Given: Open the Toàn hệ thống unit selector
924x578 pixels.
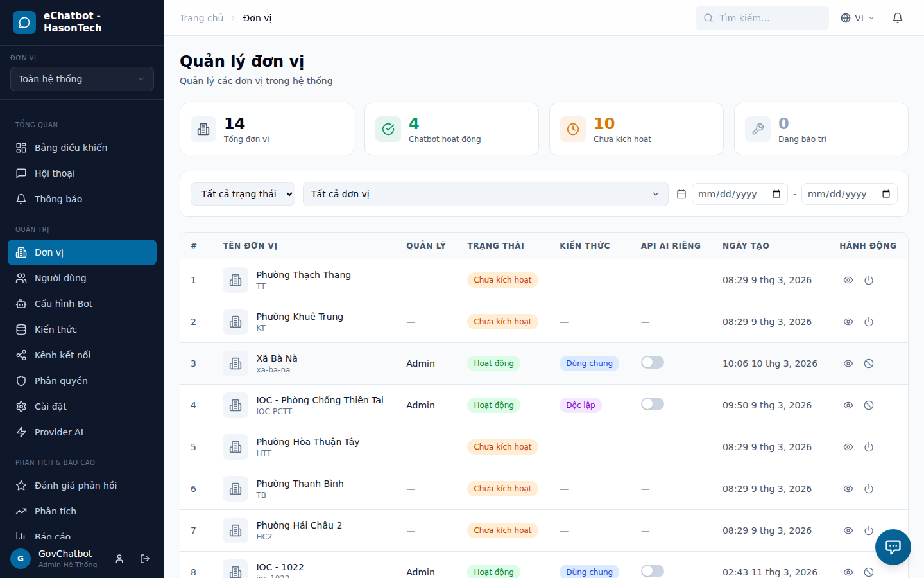Looking at the screenshot, I should 82,79.
